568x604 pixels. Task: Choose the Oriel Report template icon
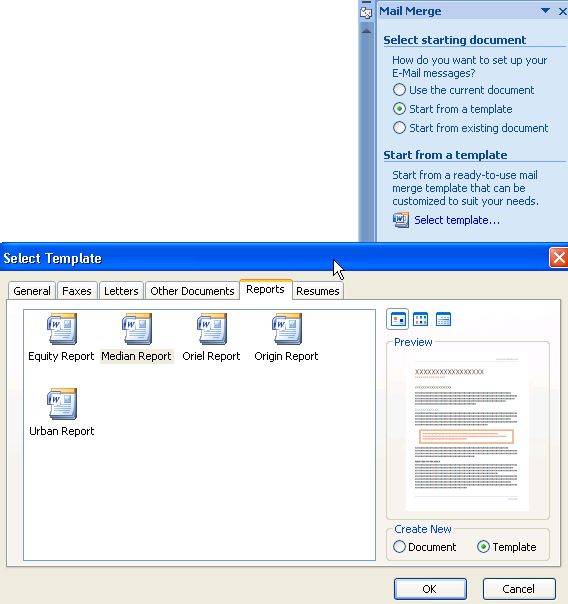click(212, 329)
